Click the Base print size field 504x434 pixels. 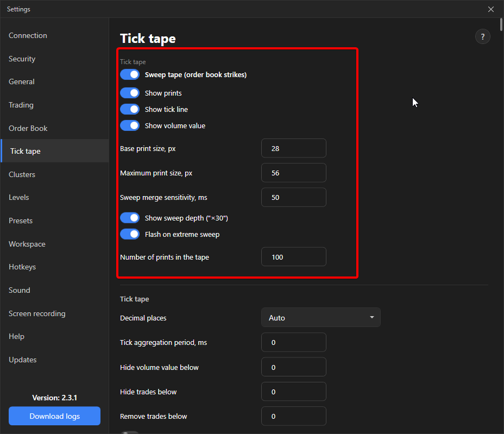pos(294,148)
